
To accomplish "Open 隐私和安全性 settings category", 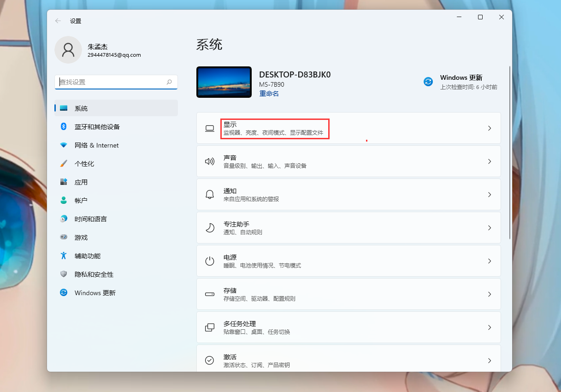I will (116, 274).
